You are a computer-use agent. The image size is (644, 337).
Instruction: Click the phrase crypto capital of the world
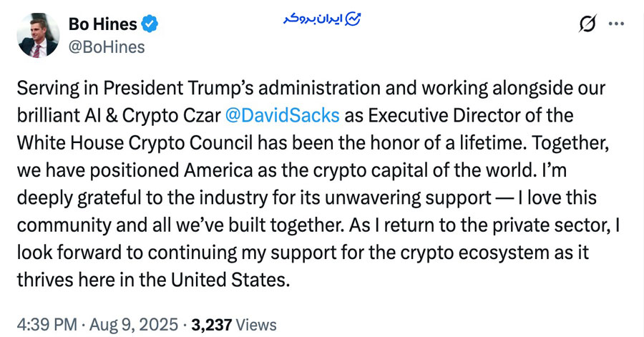point(423,170)
